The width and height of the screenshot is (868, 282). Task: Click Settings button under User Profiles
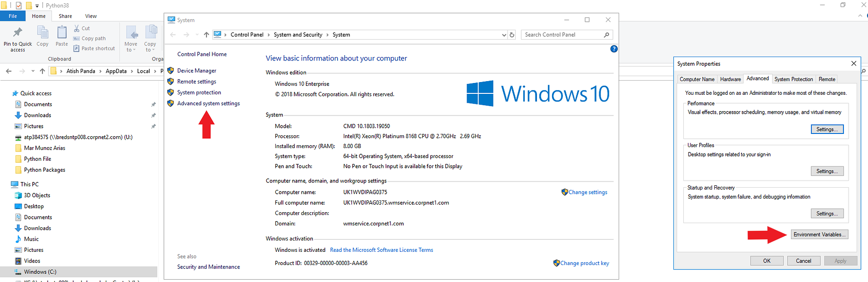[x=827, y=171]
